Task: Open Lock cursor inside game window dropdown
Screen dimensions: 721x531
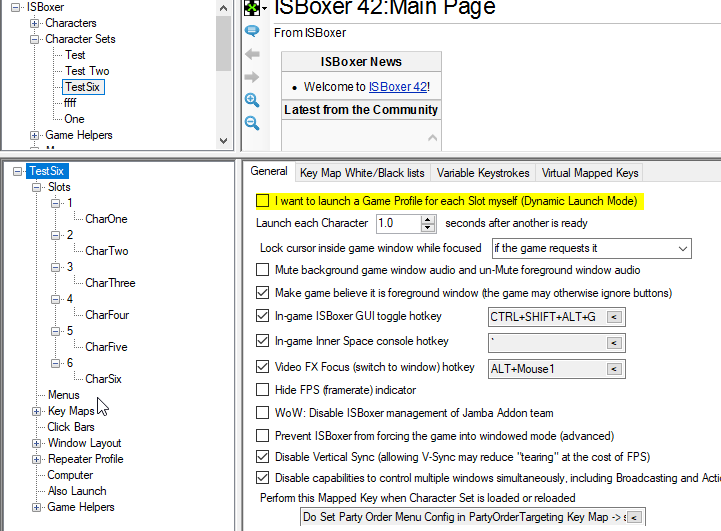Action: (591, 248)
